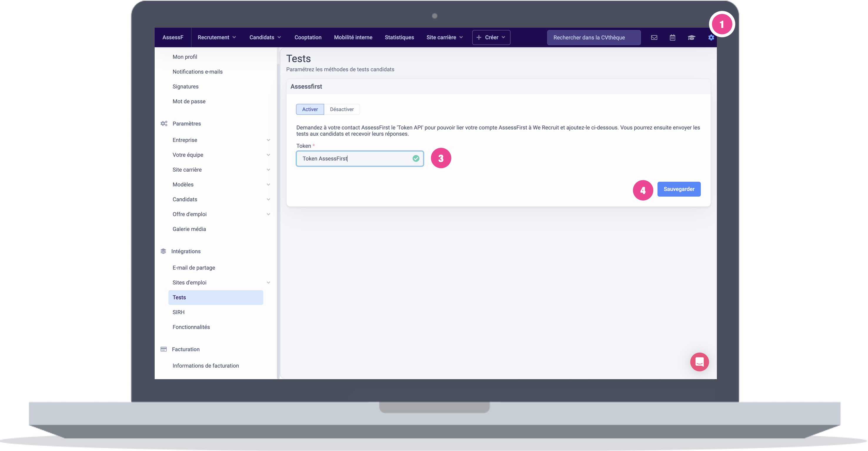The height and width of the screenshot is (451, 868).
Task: Open the Statistiques menu item
Action: 399,37
